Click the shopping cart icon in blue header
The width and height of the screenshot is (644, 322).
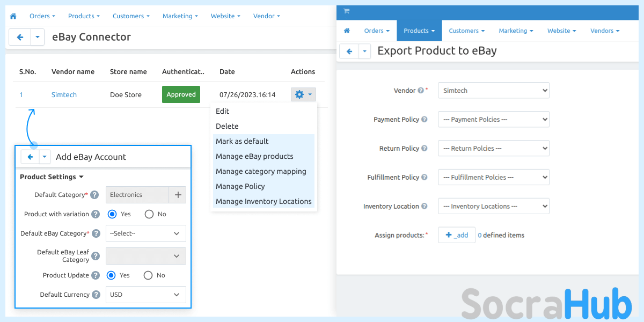pos(346,11)
